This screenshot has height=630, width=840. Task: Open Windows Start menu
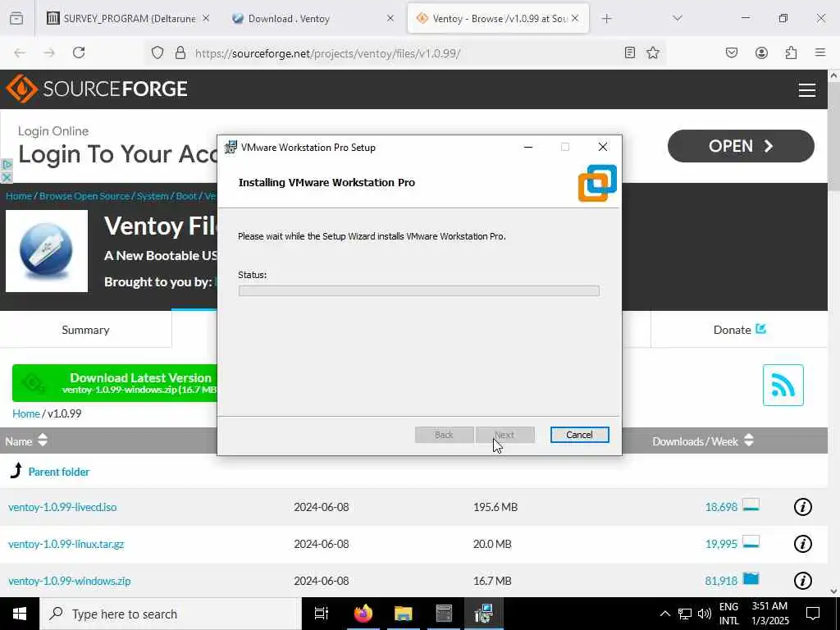tap(20, 614)
